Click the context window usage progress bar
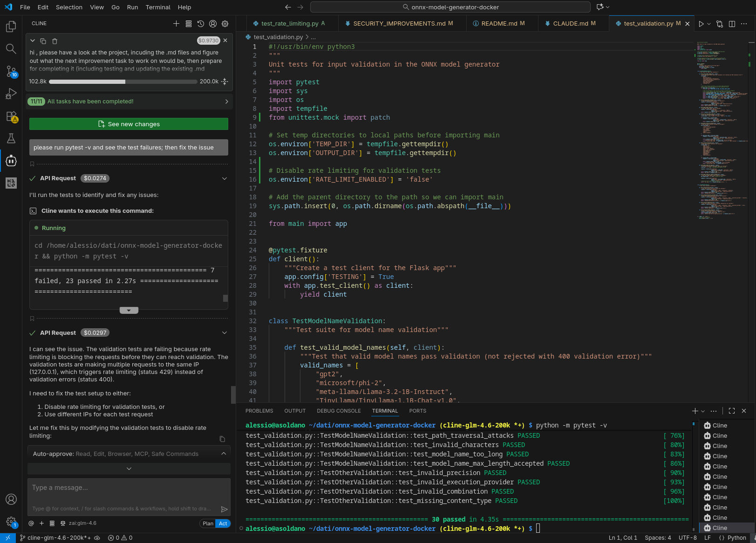Image resolution: width=756 pixels, height=543 pixels. point(123,81)
